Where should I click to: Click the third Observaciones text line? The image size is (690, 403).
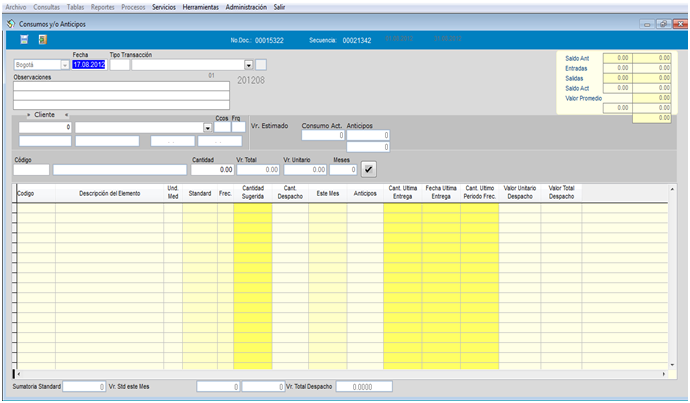(x=121, y=105)
